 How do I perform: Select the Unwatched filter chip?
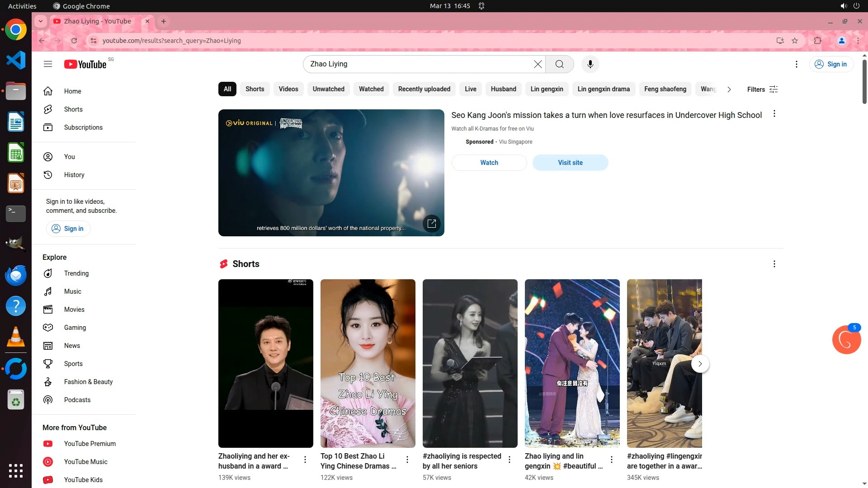pos(328,89)
